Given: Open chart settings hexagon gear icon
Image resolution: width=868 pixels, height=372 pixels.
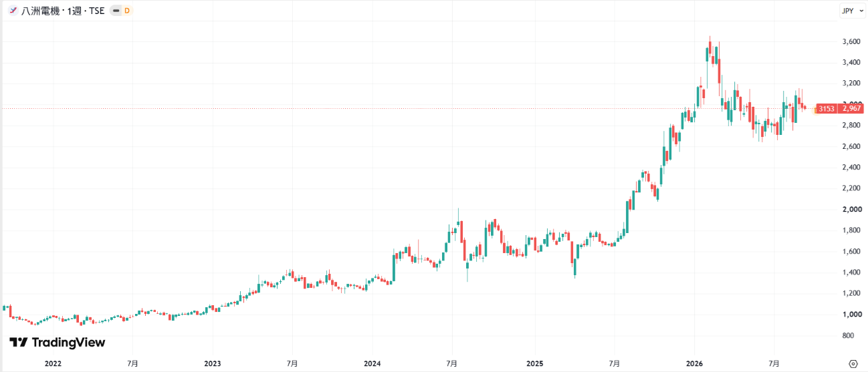Looking at the screenshot, I should click(853, 364).
